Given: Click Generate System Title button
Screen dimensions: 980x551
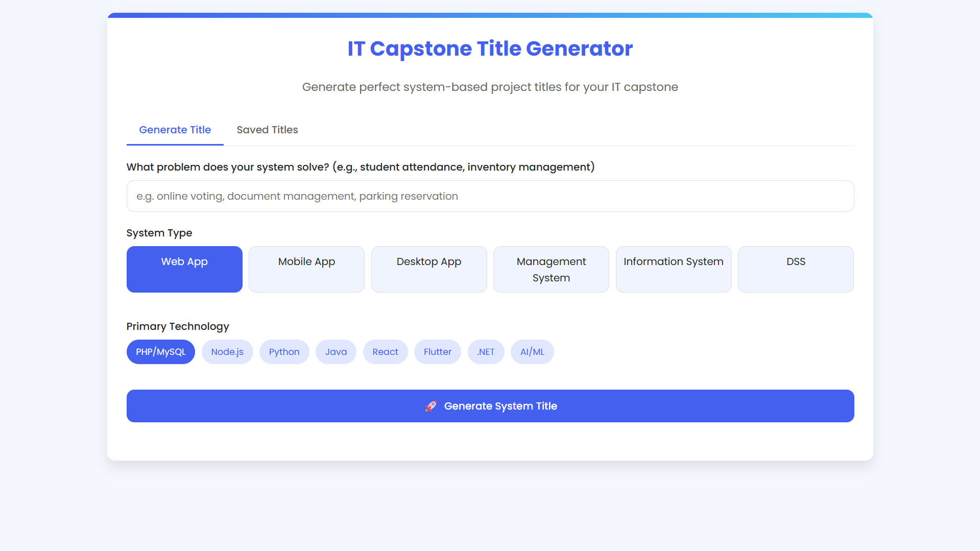Looking at the screenshot, I should (x=490, y=406).
